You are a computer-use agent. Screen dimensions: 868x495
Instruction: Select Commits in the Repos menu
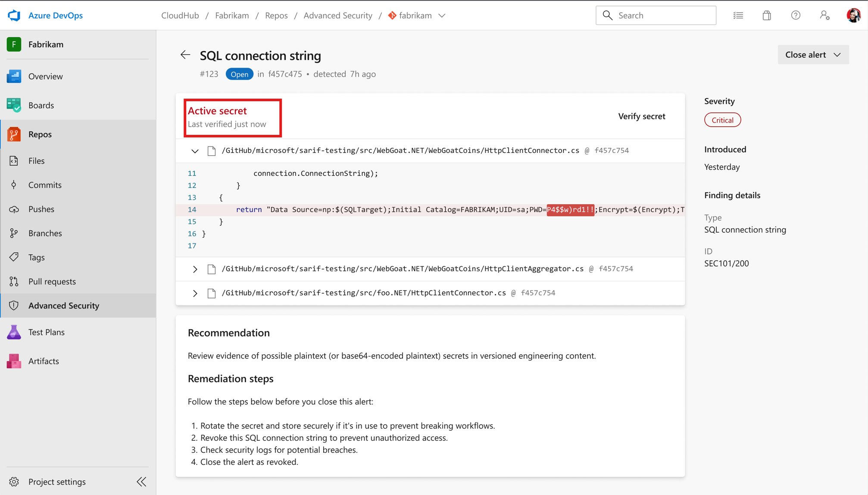pos(45,185)
